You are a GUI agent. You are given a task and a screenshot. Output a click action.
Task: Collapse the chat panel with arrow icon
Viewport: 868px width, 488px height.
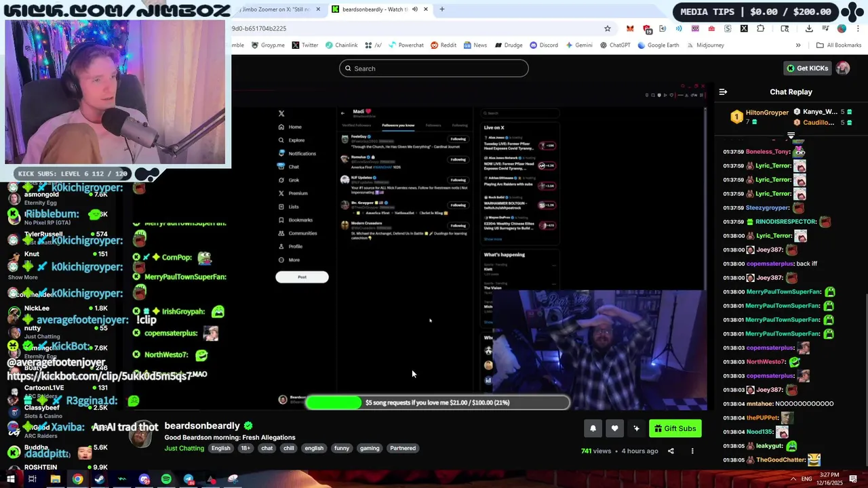click(x=723, y=92)
